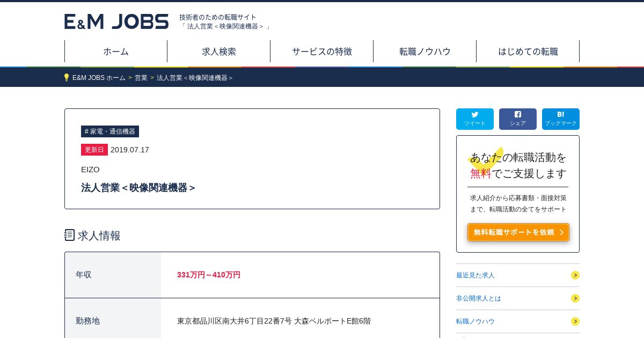Click the document icon beside 求人情報
This screenshot has height=338, width=644.
[69, 235]
